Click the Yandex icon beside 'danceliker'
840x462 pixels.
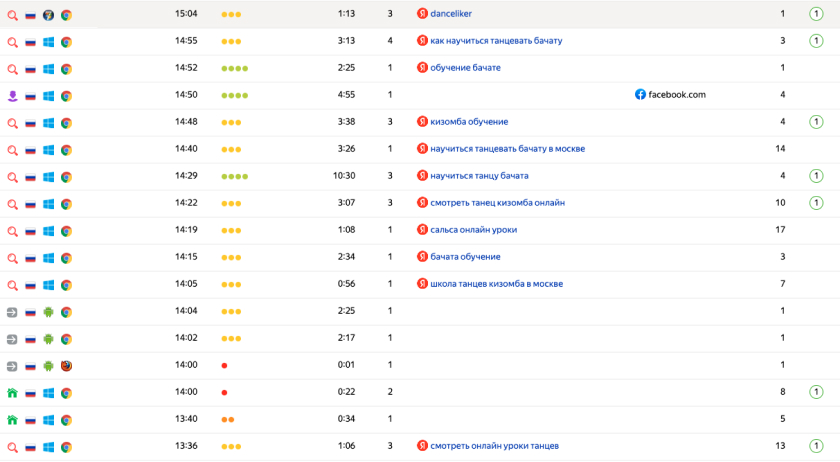422,14
